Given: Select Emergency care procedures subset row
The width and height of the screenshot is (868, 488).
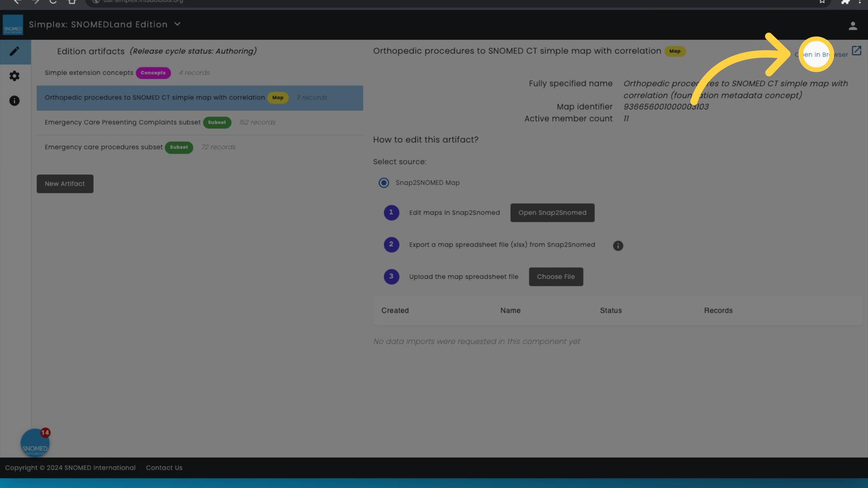Looking at the screenshot, I should [200, 148].
